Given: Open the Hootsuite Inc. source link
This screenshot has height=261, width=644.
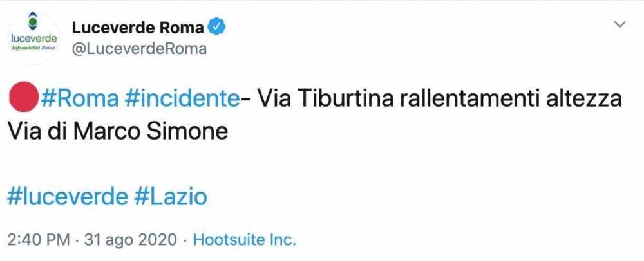Looking at the screenshot, I should (245, 240).
